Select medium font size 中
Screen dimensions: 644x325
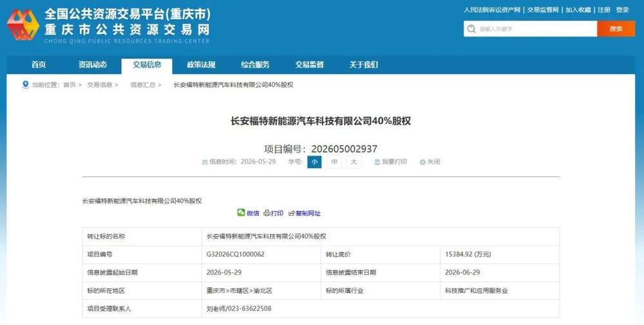334,162
